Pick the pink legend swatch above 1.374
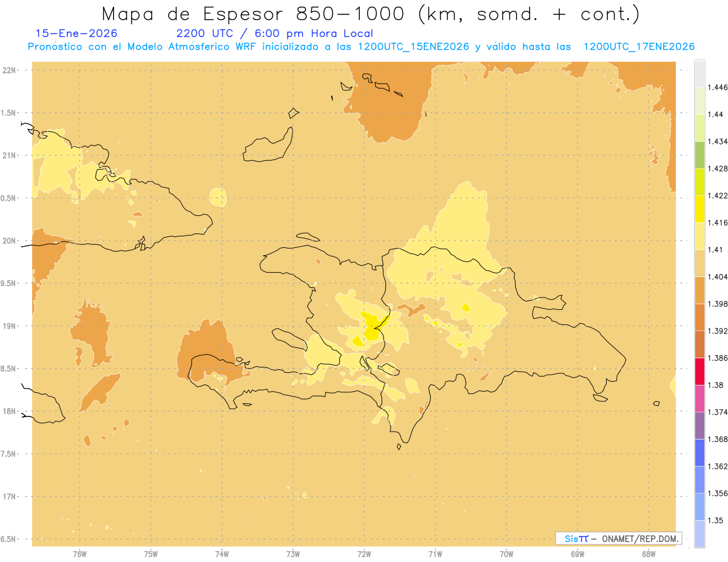 pos(699,398)
